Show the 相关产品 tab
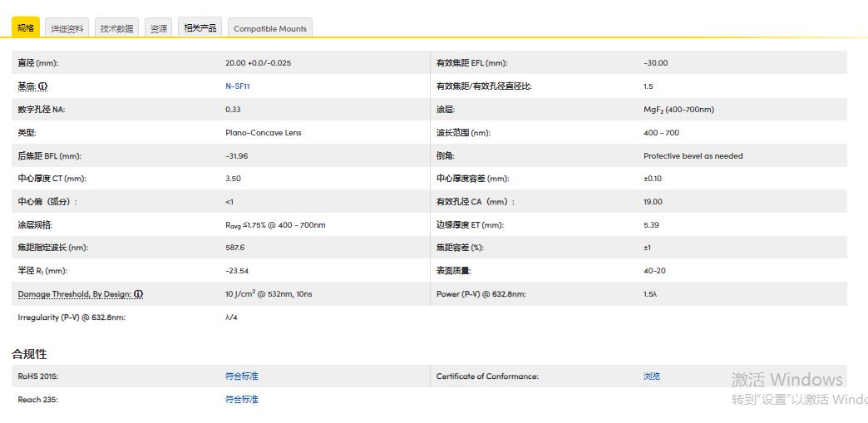The image size is (868, 423). [x=200, y=28]
